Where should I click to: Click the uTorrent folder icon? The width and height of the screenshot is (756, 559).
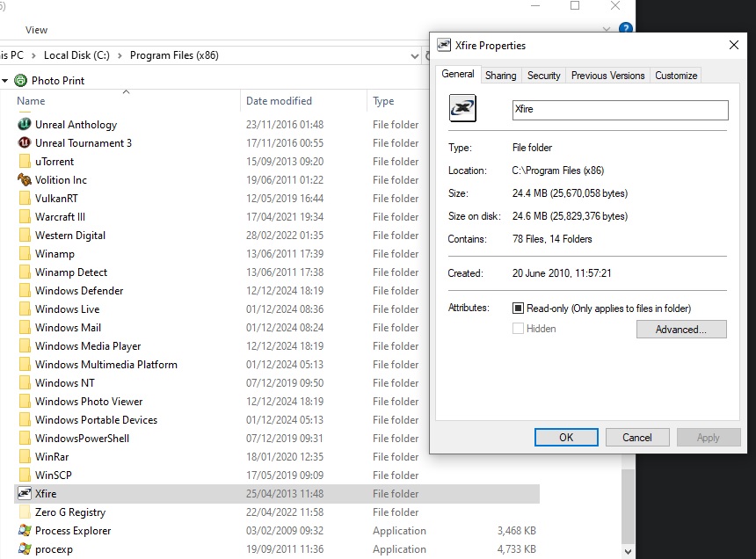[x=25, y=161]
